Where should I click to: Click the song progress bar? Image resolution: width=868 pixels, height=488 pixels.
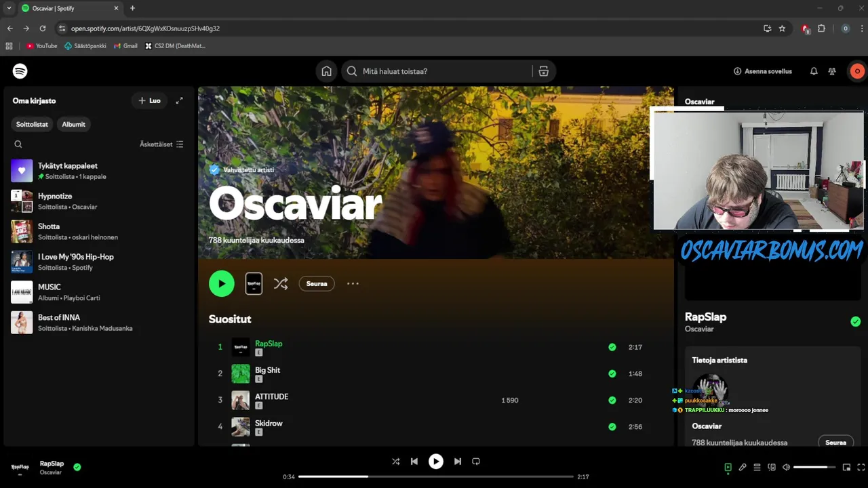(436, 476)
